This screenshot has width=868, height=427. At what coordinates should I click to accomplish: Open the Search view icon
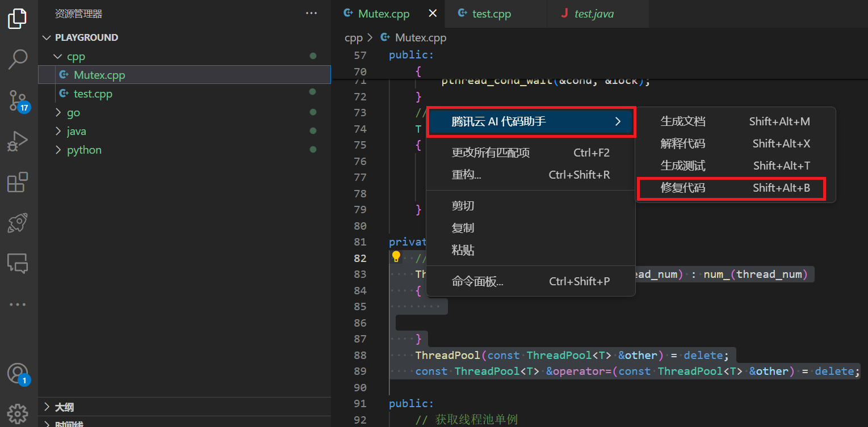tap(18, 58)
